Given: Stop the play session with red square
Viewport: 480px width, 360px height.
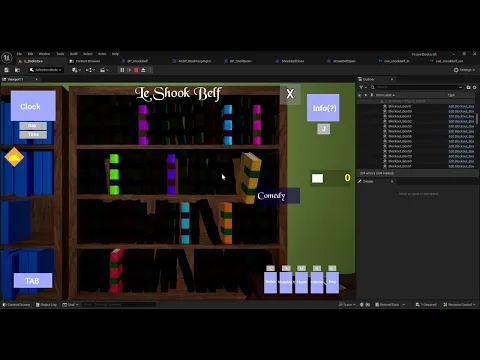Looking at the screenshot, I should tap(136, 70).
